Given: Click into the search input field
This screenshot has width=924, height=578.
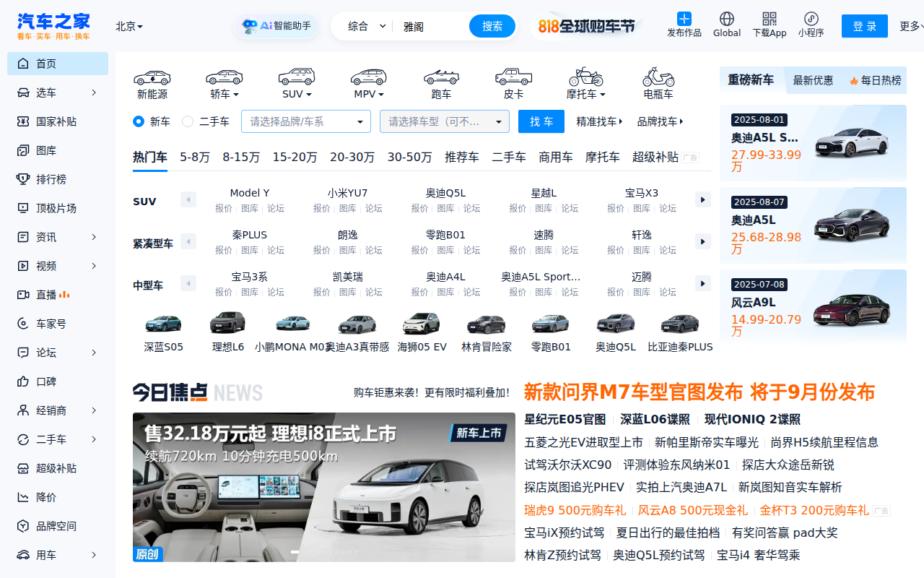Looking at the screenshot, I should pos(432,26).
